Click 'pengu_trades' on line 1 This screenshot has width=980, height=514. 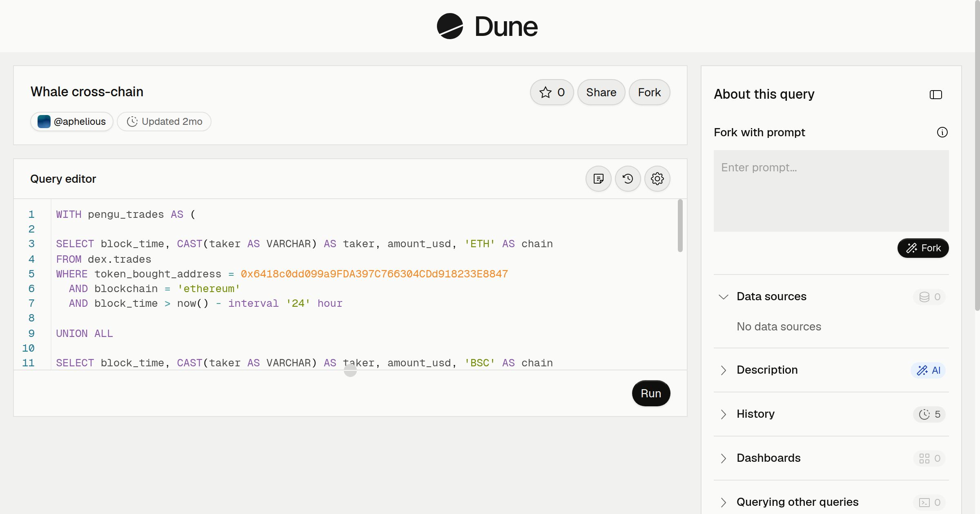pos(126,215)
